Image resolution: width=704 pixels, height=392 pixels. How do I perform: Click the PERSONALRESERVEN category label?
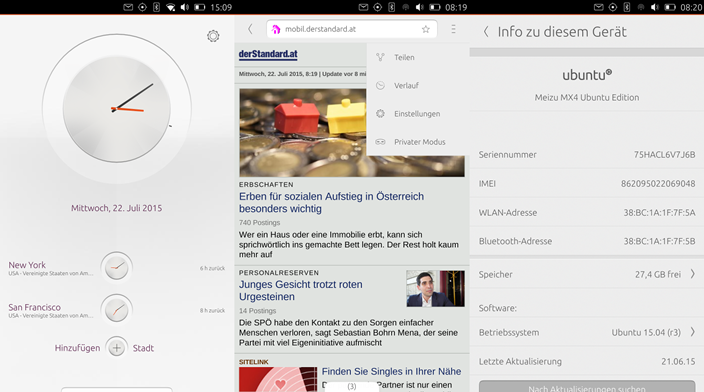coord(279,273)
